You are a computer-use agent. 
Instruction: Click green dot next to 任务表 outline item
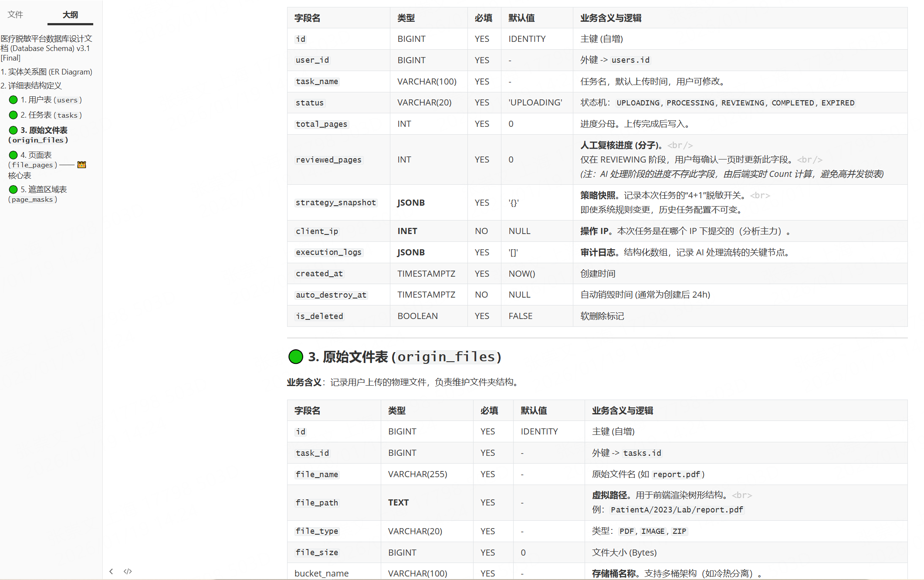14,115
